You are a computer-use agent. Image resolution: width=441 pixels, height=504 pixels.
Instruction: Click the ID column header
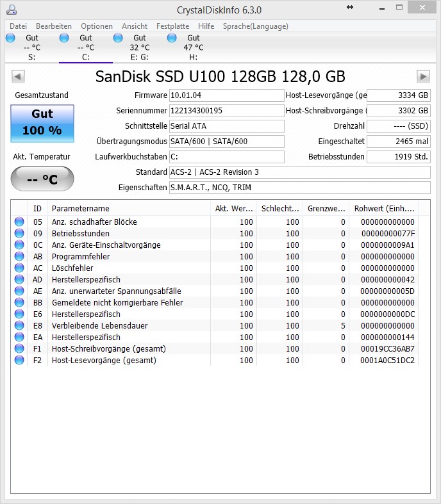(x=37, y=208)
